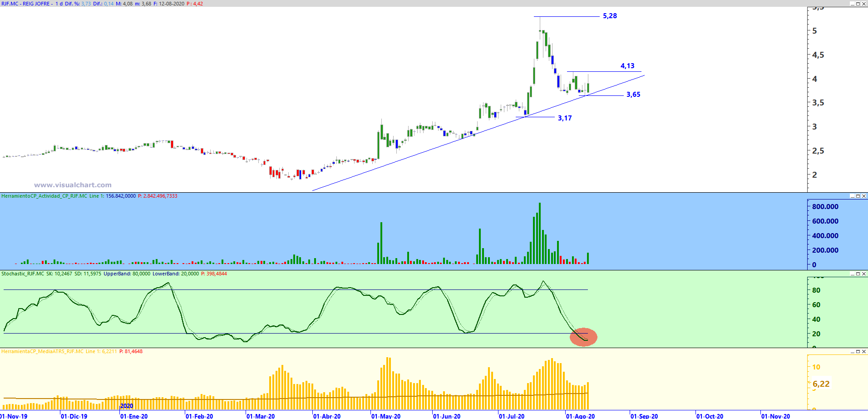Click the 01-Ago-20 date on the time axis

(580, 416)
